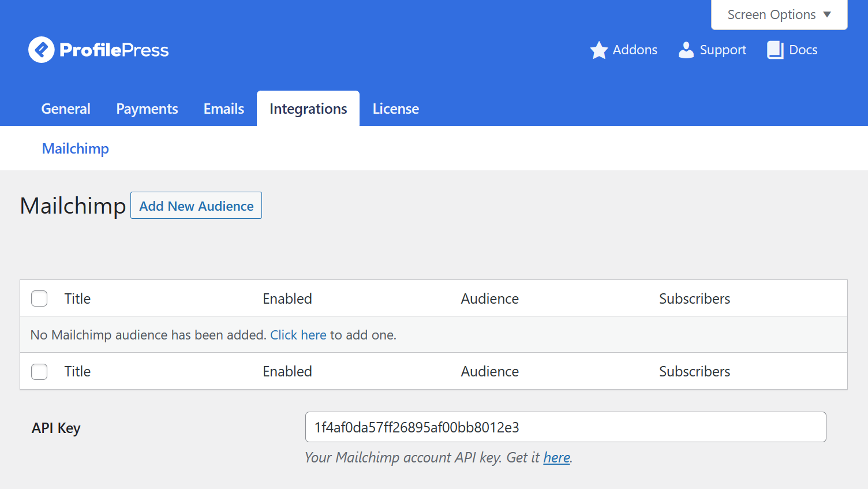The image size is (868, 489).
Task: Switch to the General tab
Action: (66, 109)
